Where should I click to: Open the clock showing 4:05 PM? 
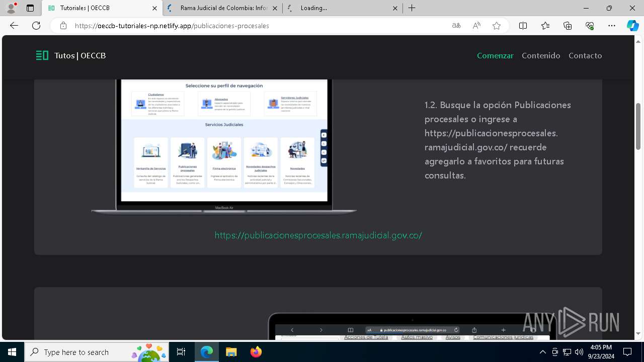(x=601, y=352)
